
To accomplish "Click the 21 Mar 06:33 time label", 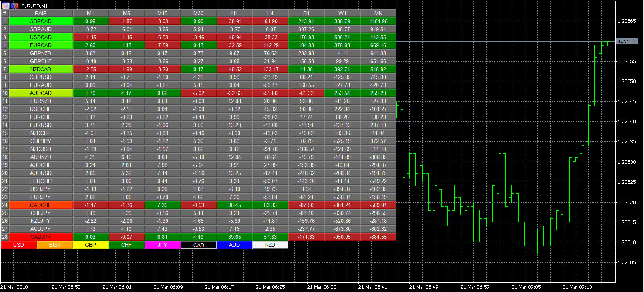I will point(321,287).
